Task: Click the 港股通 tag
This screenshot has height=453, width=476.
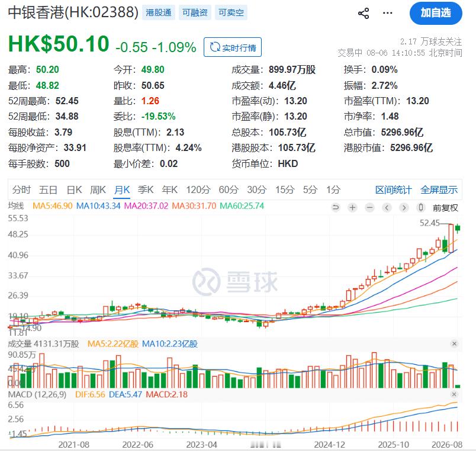Action: 159,13
